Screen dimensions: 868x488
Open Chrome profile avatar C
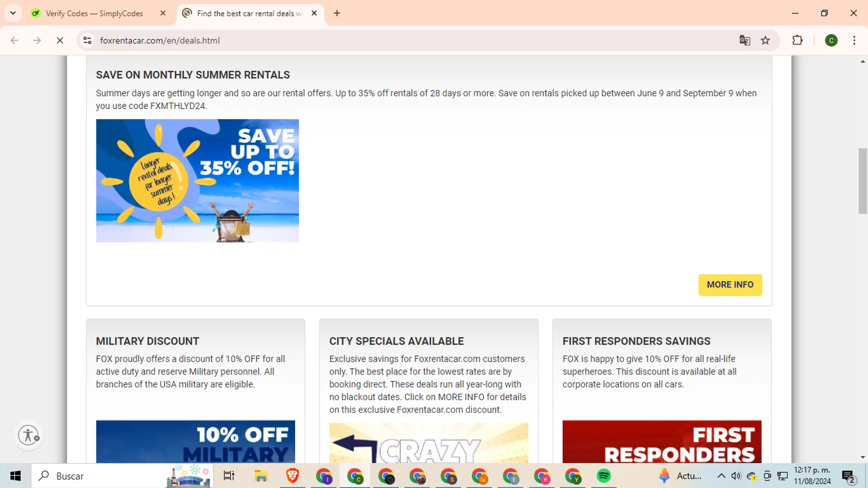(832, 41)
